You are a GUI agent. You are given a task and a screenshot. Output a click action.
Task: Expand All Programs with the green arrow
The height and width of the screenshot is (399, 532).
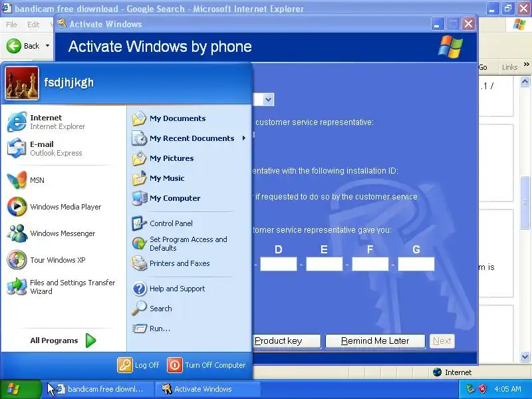point(90,340)
